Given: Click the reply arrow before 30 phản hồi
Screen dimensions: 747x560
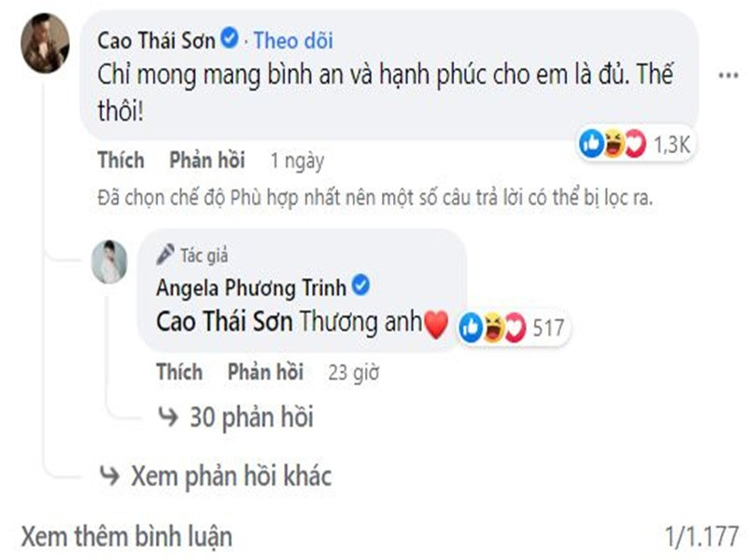Looking at the screenshot, I should point(168,417).
